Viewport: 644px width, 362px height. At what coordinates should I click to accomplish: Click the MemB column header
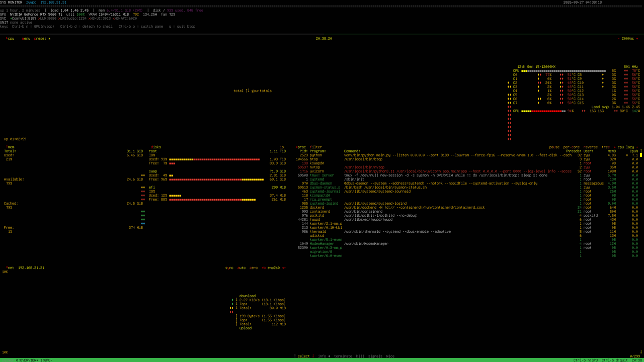click(612, 151)
